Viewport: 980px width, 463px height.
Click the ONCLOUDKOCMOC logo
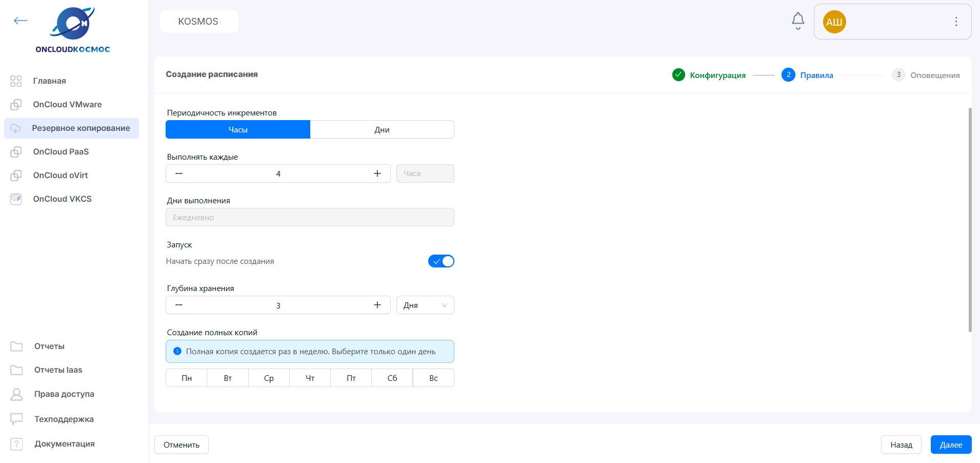tap(72, 31)
